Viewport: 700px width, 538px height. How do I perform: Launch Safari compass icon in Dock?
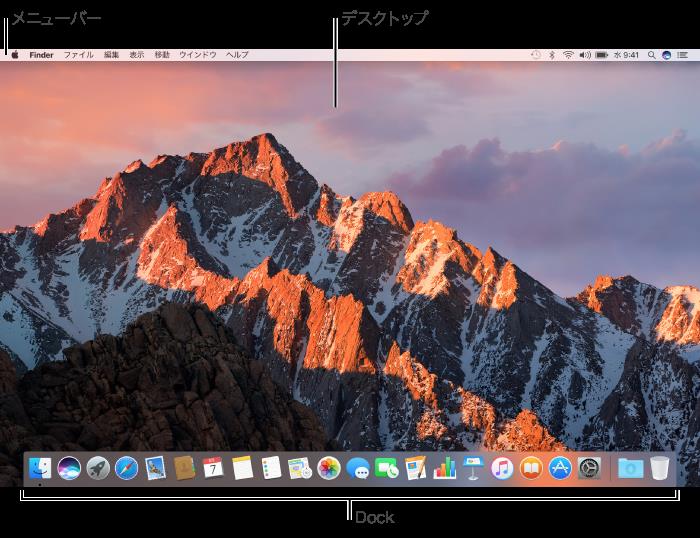[x=126, y=468]
